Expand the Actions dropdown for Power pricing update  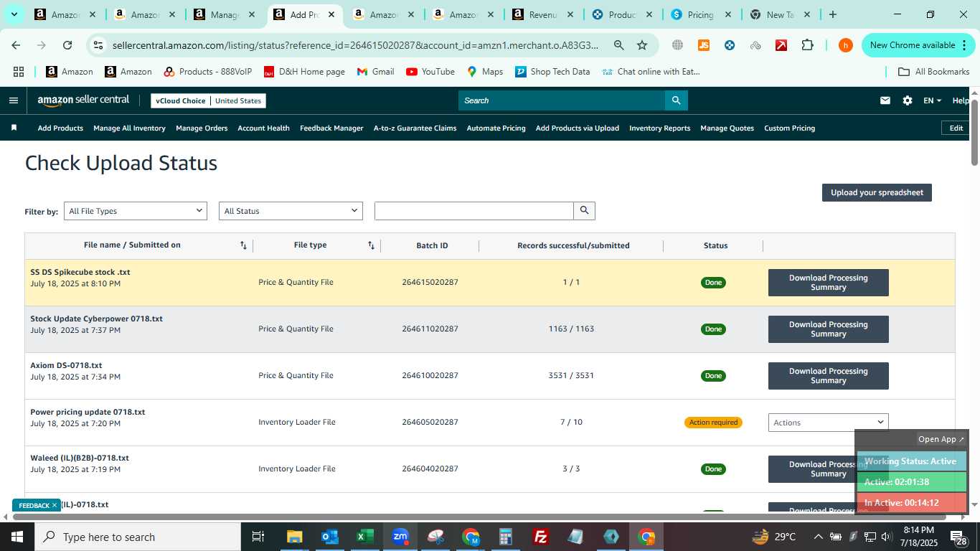828,423
